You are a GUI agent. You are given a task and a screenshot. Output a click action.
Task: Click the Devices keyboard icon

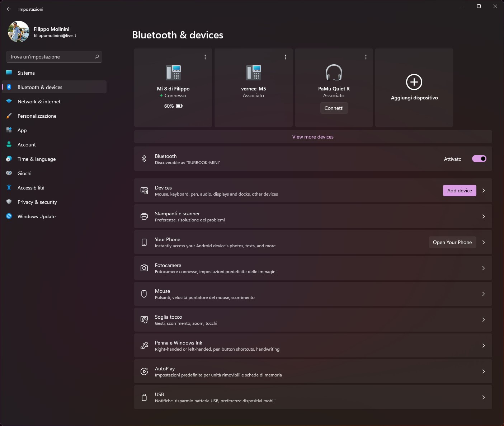click(144, 191)
